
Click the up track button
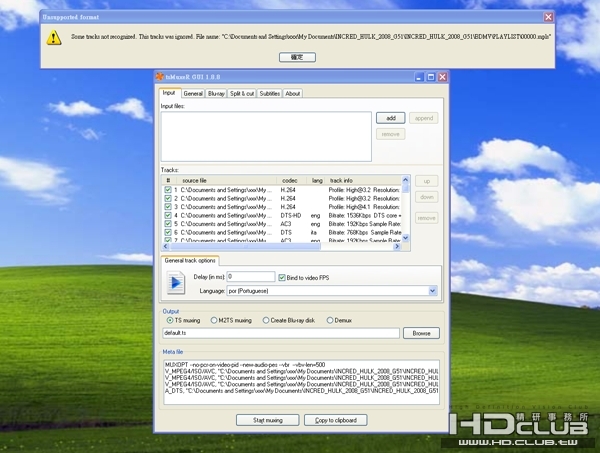(x=427, y=181)
